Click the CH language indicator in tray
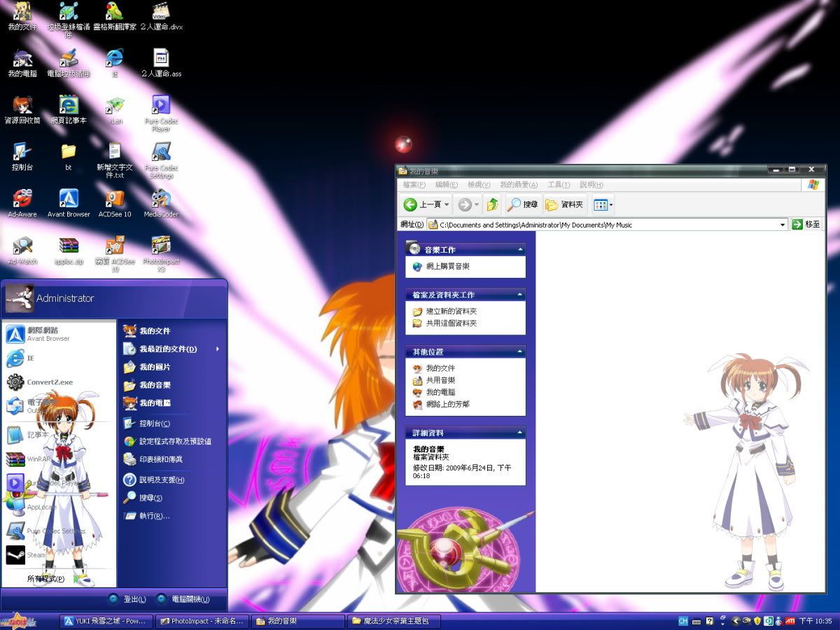 click(x=683, y=621)
